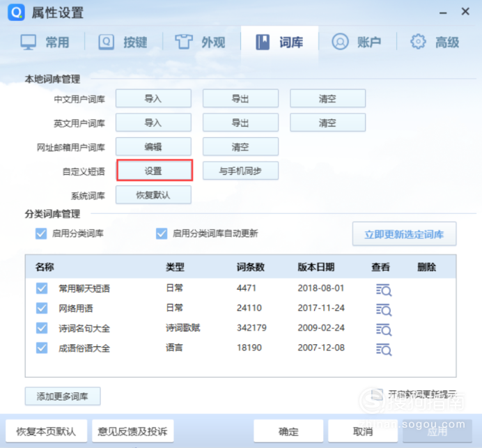Open 自定义短语 设置 button
This screenshot has height=448, width=482.
point(155,170)
